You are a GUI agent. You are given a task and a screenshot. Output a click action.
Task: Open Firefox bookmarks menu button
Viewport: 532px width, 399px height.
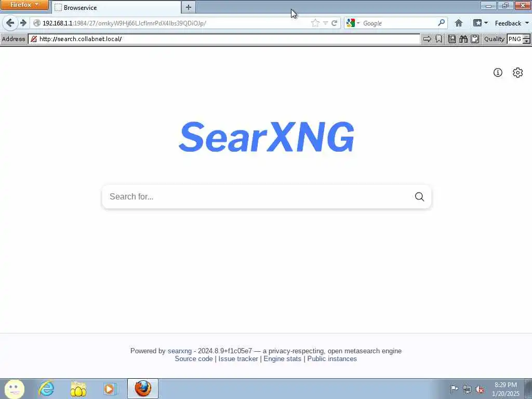coord(481,23)
